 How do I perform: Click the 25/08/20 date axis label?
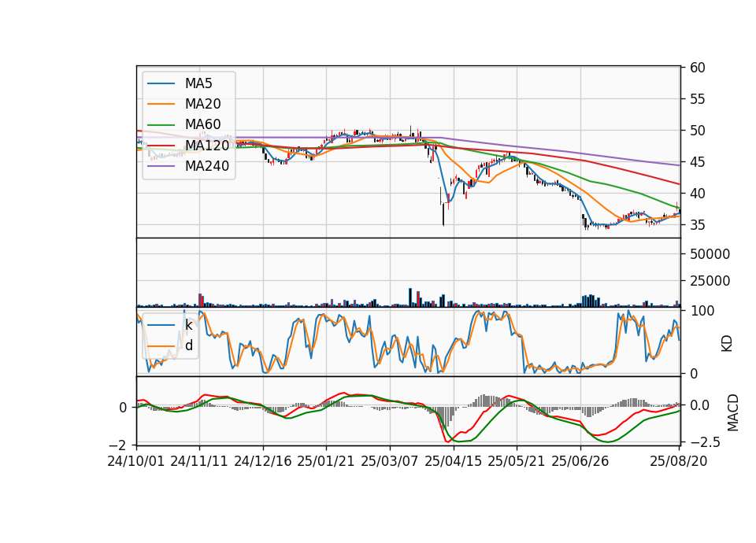[x=679, y=461]
